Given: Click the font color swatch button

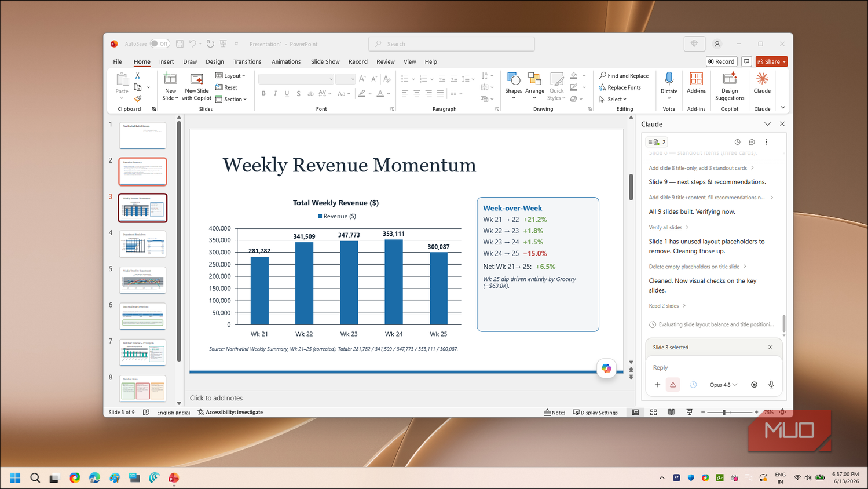Looking at the screenshot, I should [x=380, y=93].
